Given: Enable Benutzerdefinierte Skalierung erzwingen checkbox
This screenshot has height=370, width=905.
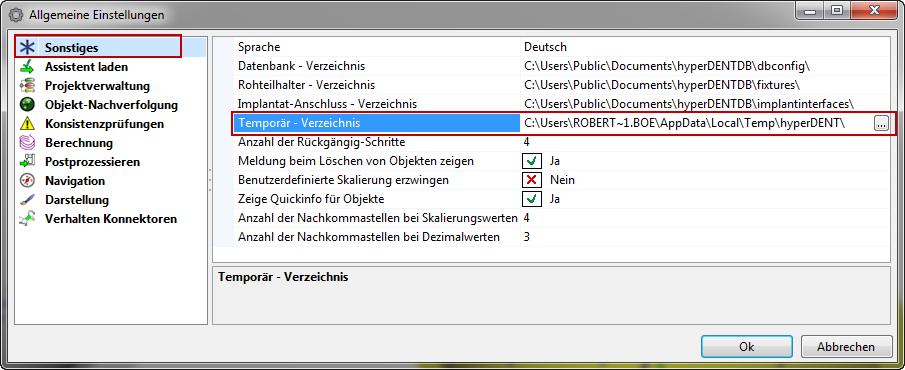Looking at the screenshot, I should pyautogui.click(x=532, y=180).
